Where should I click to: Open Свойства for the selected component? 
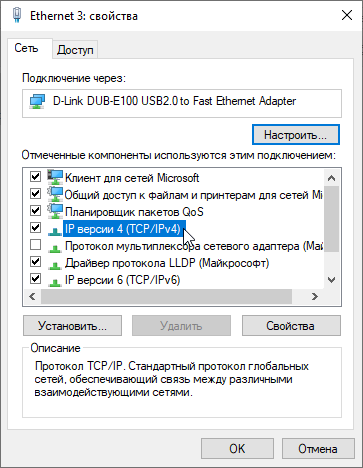coord(291,325)
